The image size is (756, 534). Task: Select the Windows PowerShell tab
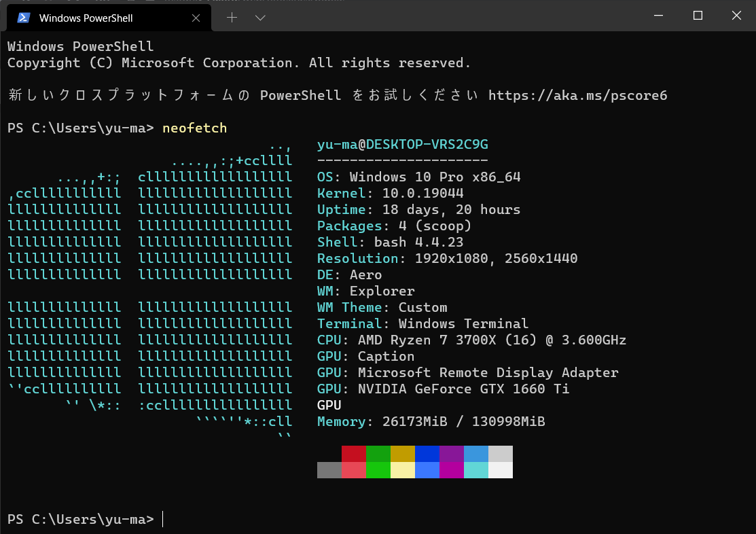coord(109,18)
